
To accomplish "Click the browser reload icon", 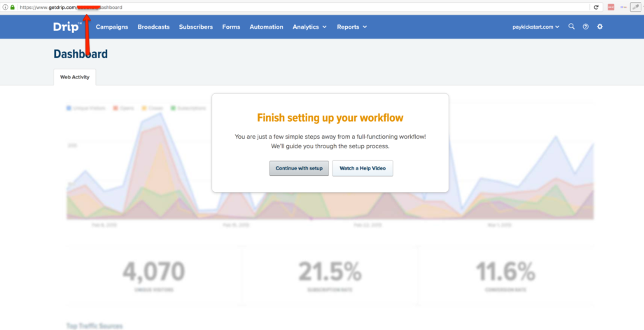I will (x=596, y=7).
